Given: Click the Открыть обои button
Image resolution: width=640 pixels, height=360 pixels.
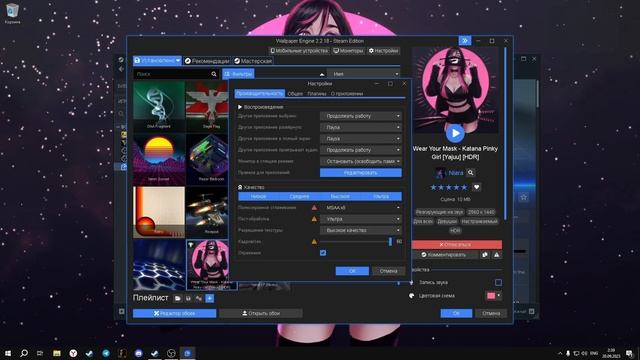Looking at the screenshot, I should (x=260, y=313).
